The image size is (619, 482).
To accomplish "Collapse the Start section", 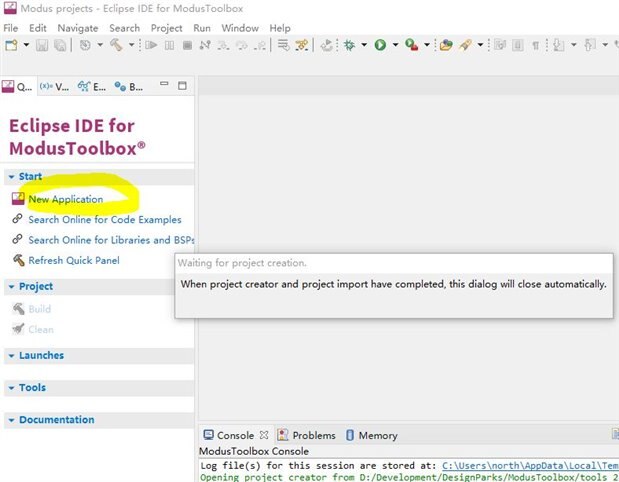I will pos(11,177).
